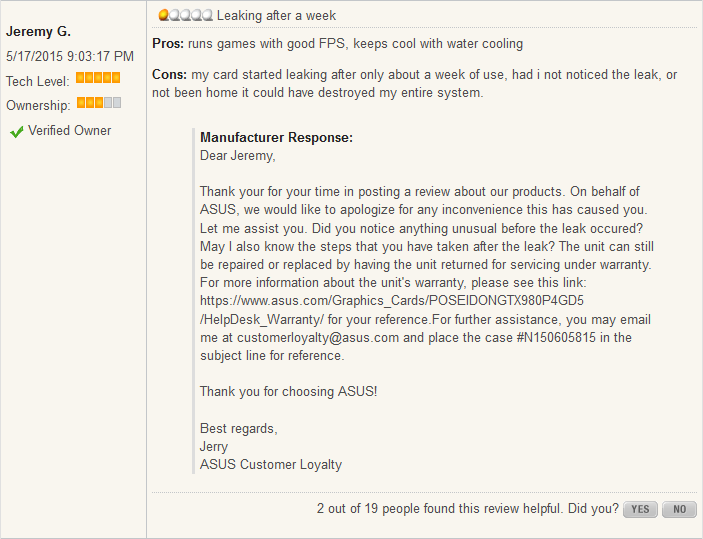
Task: Click the Cons label
Action: click(169, 75)
